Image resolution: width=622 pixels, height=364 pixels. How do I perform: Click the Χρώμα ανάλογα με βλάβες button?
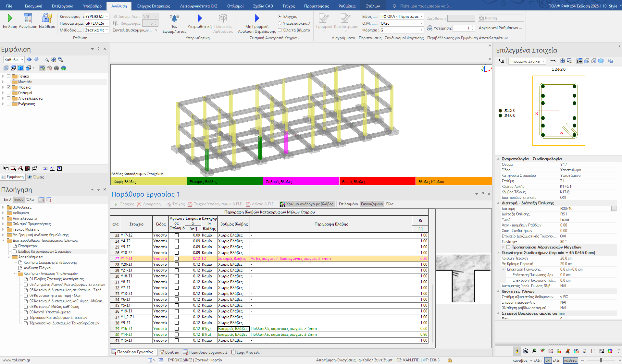click(306, 204)
